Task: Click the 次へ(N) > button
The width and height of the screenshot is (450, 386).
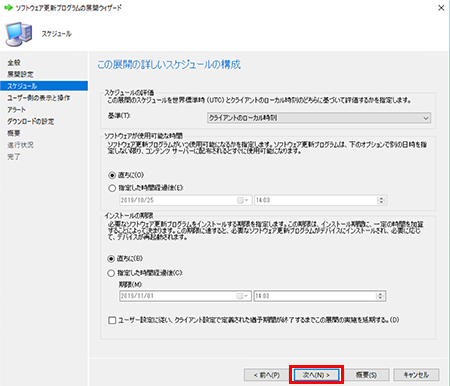Action: [316, 375]
